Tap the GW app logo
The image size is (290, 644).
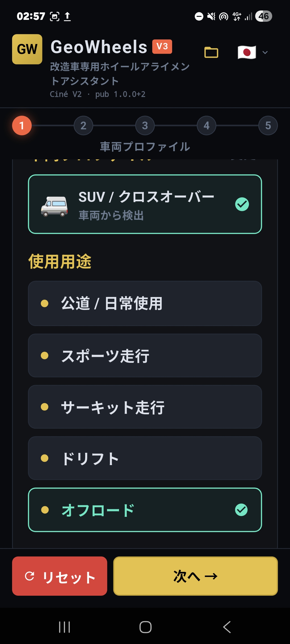pos(27,49)
